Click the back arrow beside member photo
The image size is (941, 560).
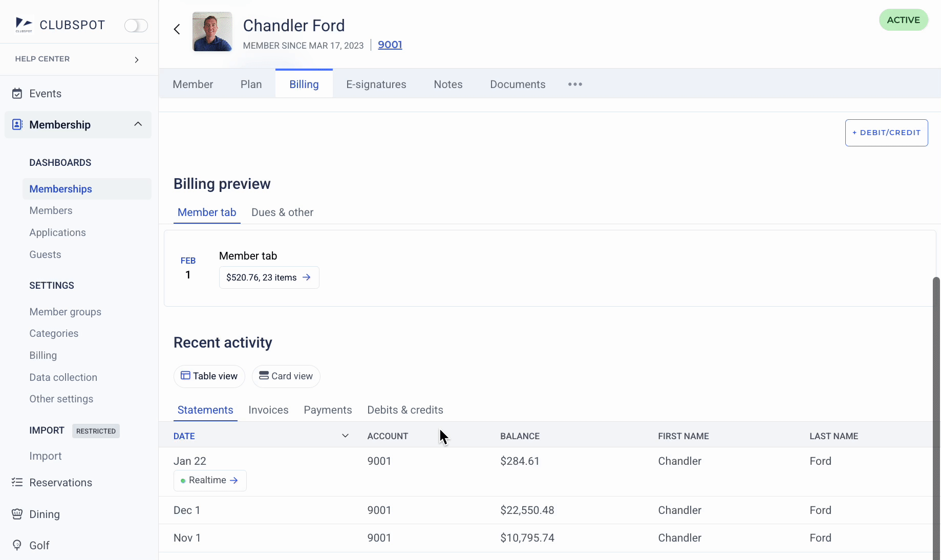point(177,29)
